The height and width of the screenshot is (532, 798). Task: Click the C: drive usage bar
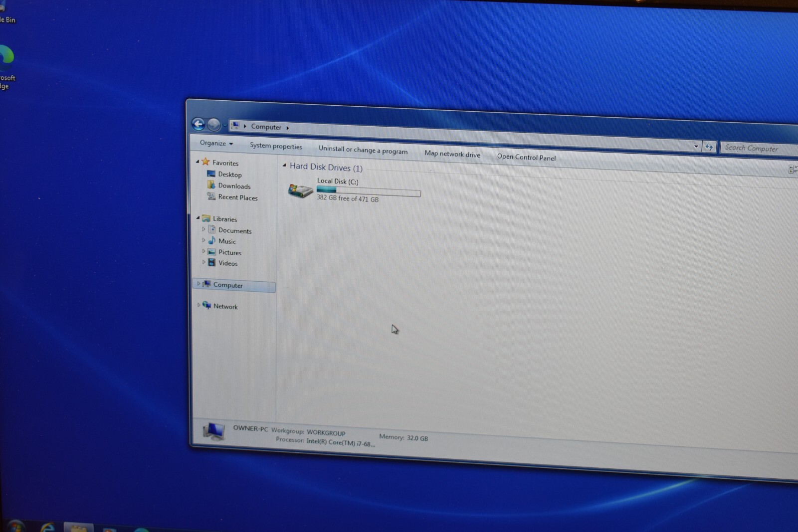(x=369, y=191)
